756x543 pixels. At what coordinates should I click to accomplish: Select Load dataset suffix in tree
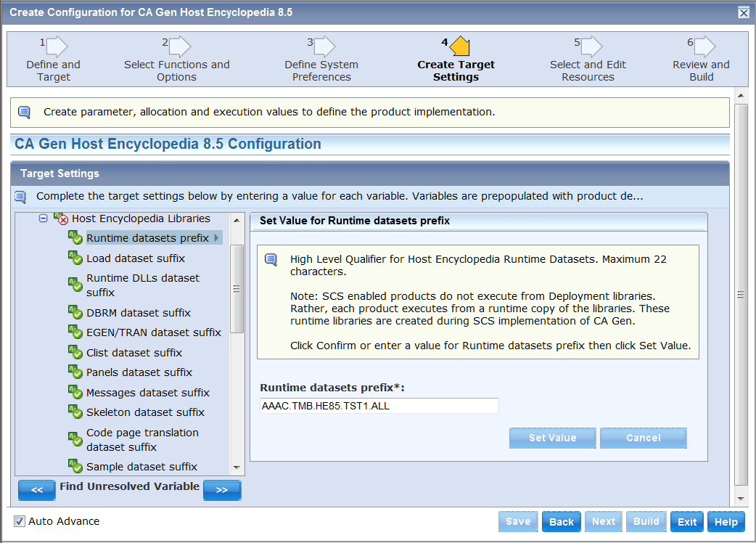pyautogui.click(x=136, y=258)
